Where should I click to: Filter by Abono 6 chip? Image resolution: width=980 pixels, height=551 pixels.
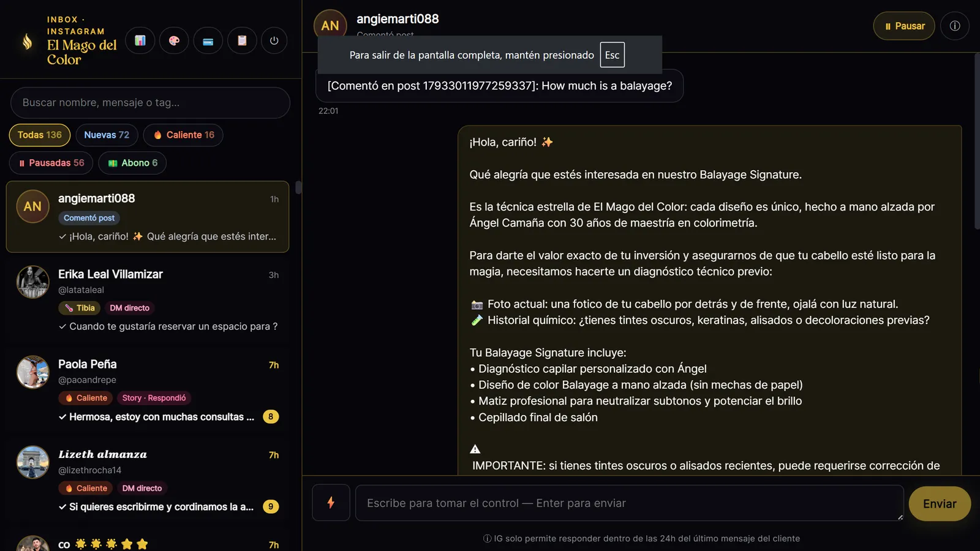click(x=132, y=163)
